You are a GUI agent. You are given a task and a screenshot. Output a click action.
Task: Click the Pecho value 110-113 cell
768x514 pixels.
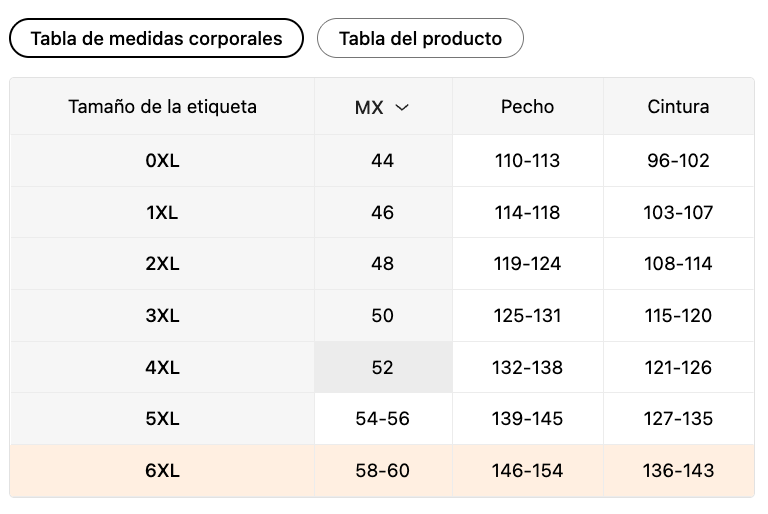pos(528,161)
